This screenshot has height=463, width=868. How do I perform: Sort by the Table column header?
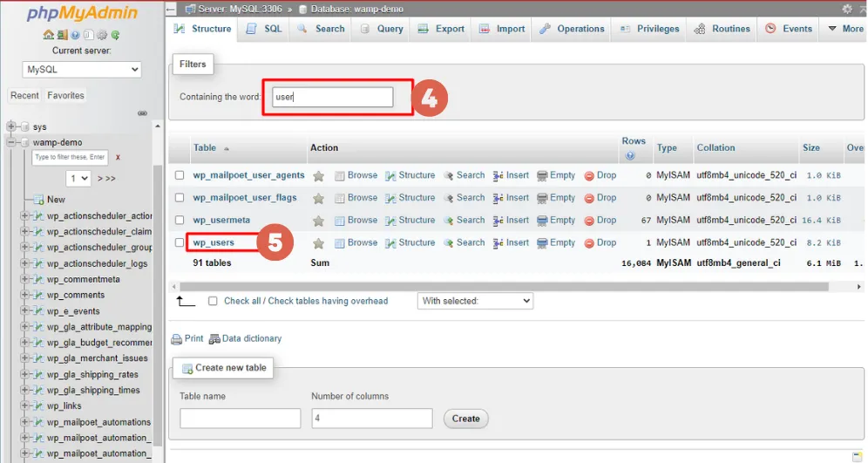(205, 148)
